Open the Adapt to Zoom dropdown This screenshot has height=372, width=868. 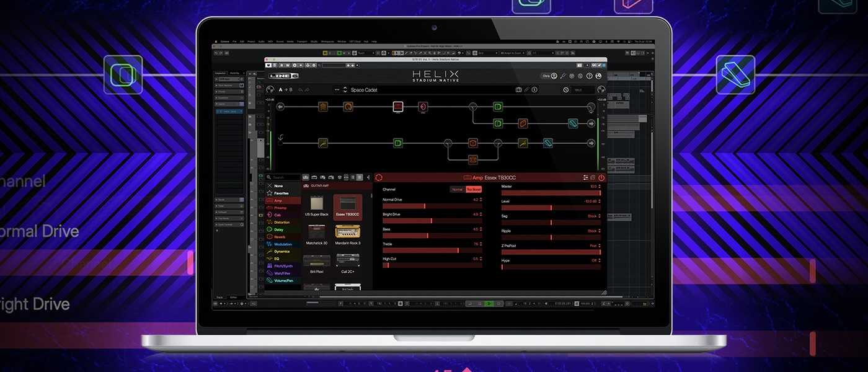point(512,53)
